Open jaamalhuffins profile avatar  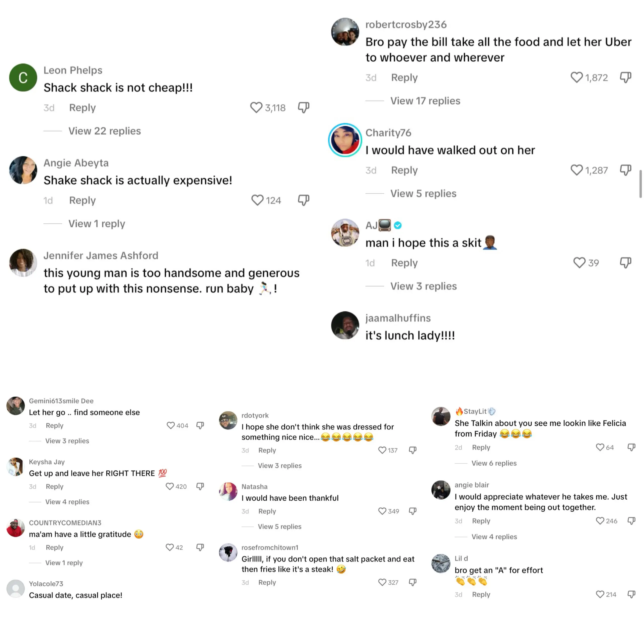point(345,325)
